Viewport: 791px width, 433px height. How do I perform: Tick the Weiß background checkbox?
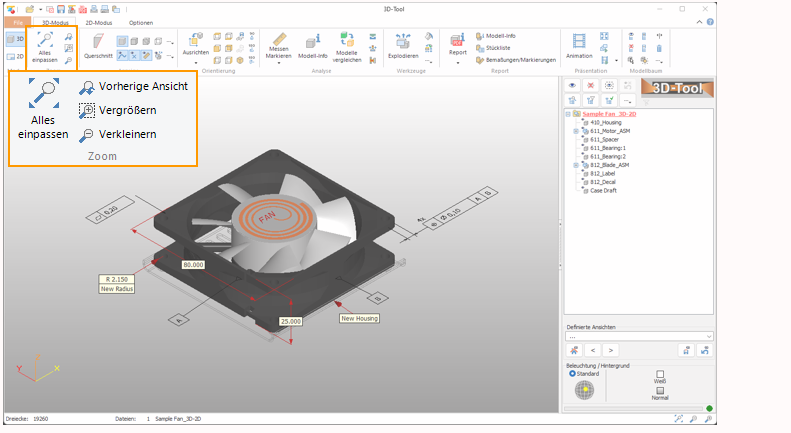coord(660,374)
